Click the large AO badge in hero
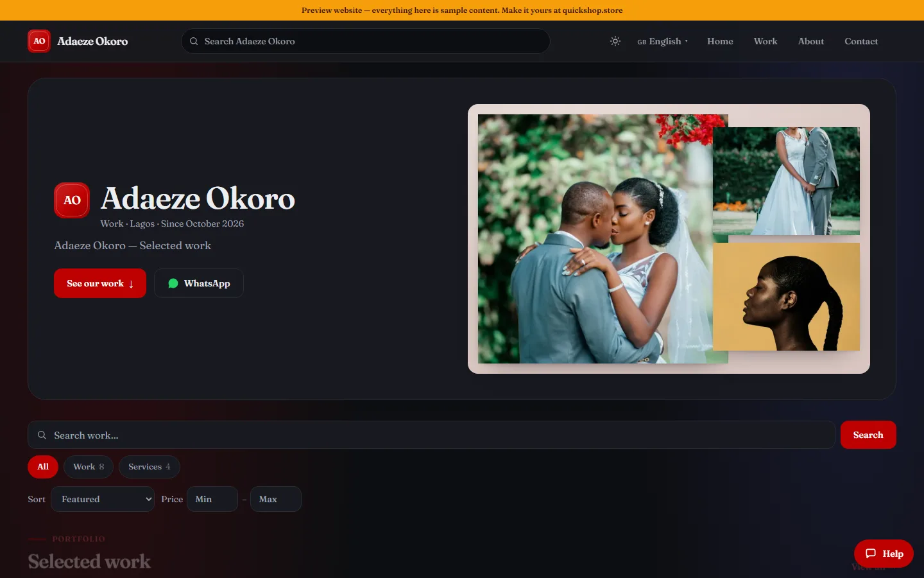The image size is (924, 578). [72, 200]
